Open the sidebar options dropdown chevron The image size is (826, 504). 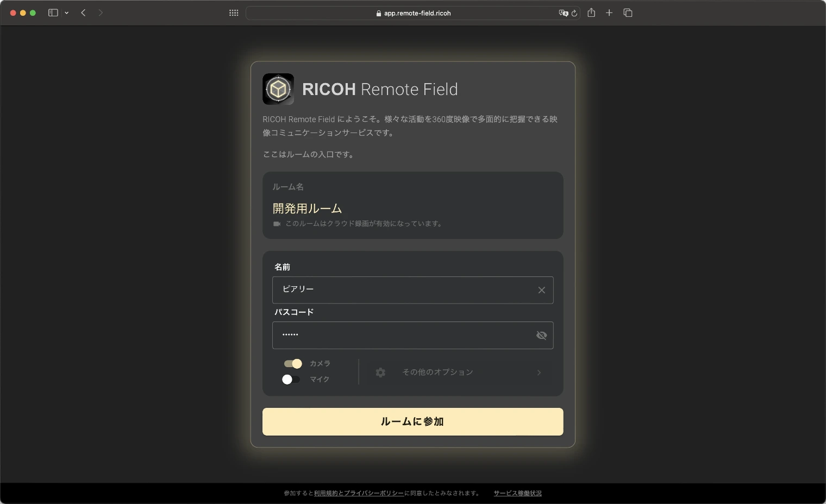coord(66,12)
